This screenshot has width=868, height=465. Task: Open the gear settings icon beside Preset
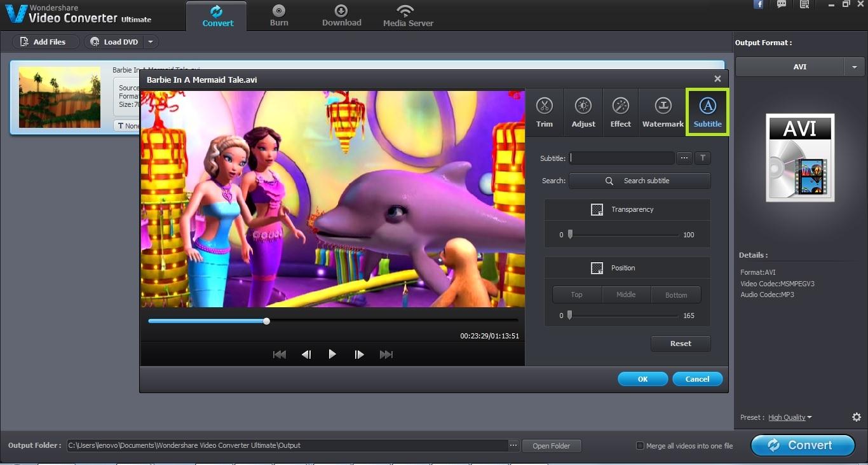(856, 417)
